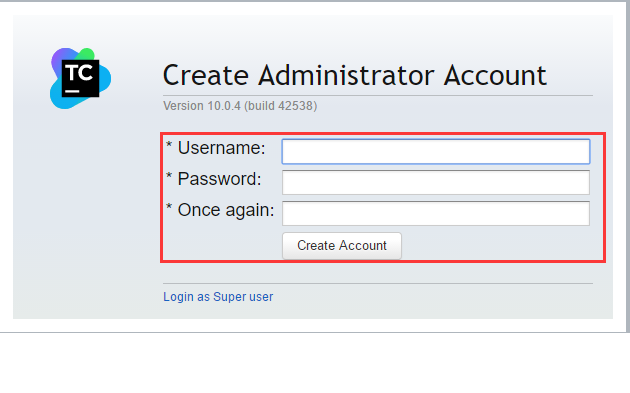Open the Login as Super user link
Viewport: 630px width, 393px height.
[218, 297]
